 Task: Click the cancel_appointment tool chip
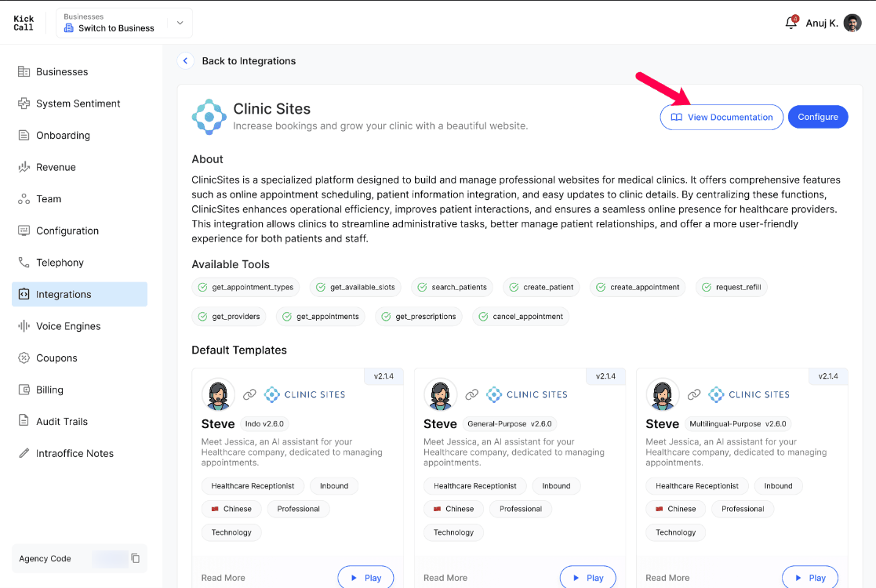(x=521, y=317)
